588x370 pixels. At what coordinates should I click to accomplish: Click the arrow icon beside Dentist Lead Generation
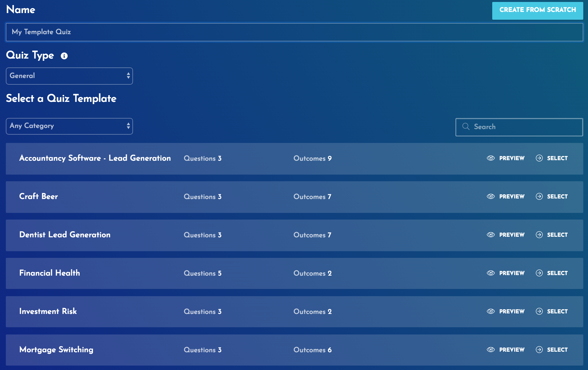tap(539, 235)
